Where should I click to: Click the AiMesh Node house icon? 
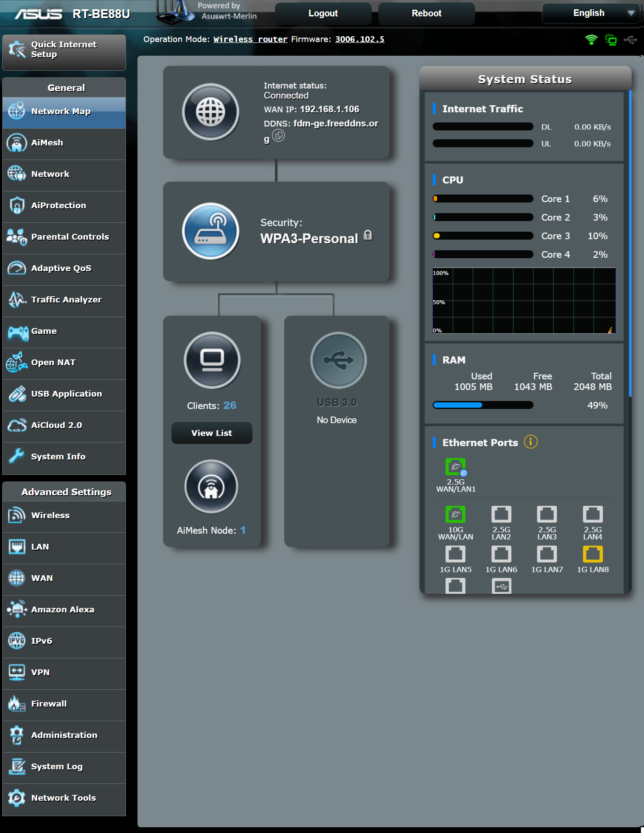click(x=211, y=487)
